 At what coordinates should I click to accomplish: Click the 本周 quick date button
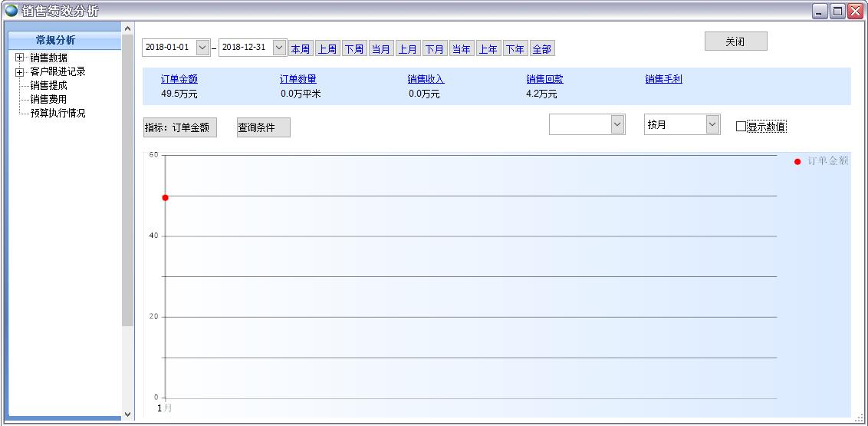(300, 49)
